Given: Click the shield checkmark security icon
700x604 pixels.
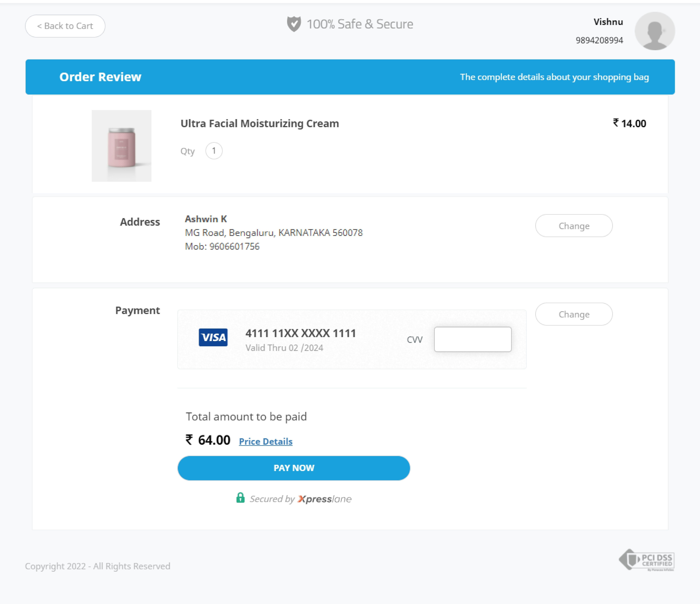Looking at the screenshot, I should point(294,24).
